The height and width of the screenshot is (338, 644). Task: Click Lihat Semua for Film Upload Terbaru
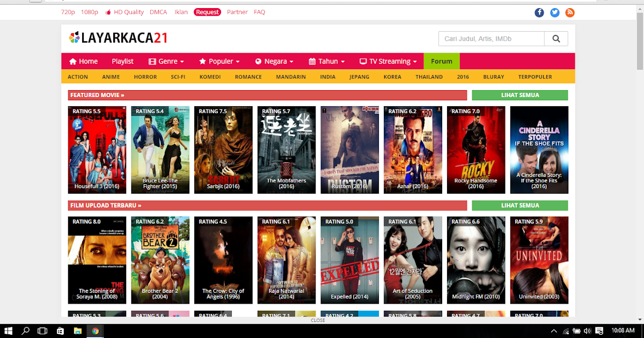click(520, 205)
